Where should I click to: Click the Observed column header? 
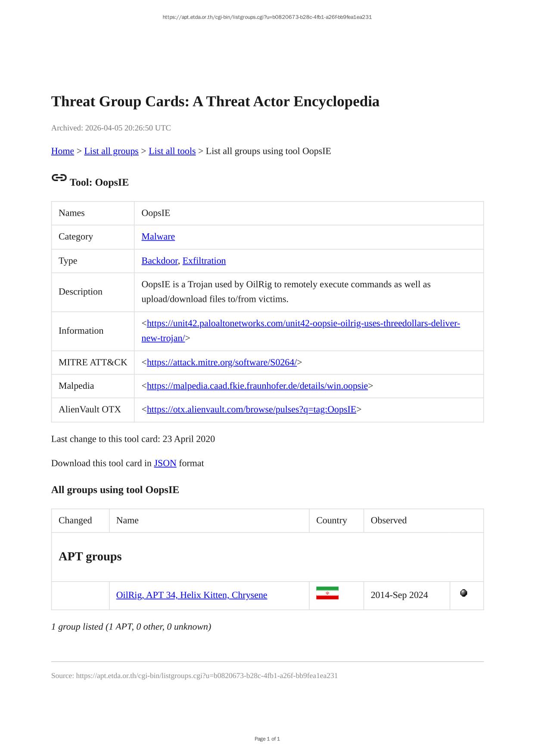[389, 520]
